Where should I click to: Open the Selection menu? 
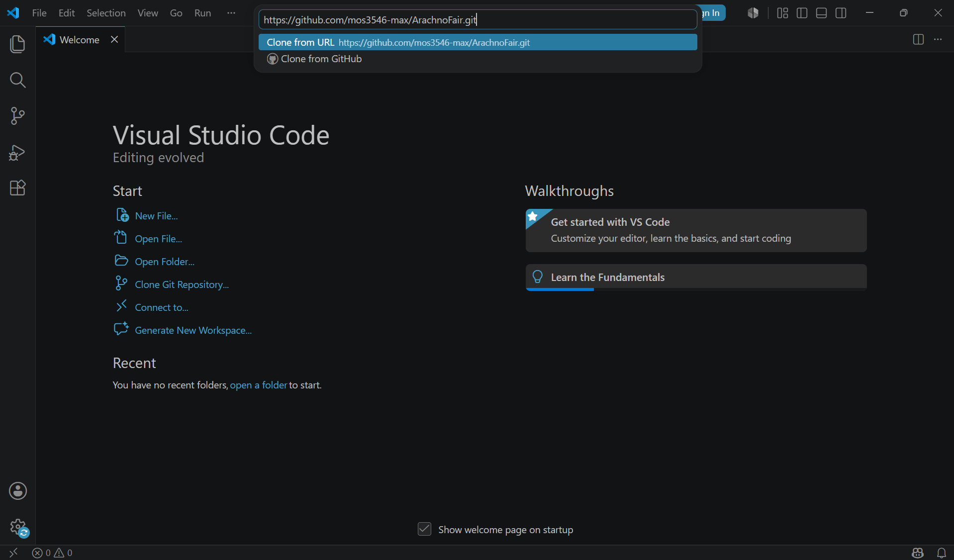pos(106,13)
